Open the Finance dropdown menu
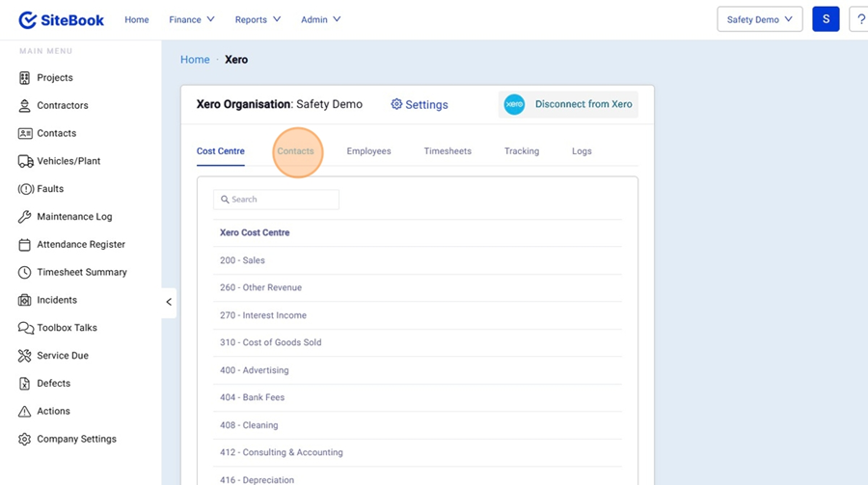Image resolution: width=868 pixels, height=485 pixels. click(192, 19)
